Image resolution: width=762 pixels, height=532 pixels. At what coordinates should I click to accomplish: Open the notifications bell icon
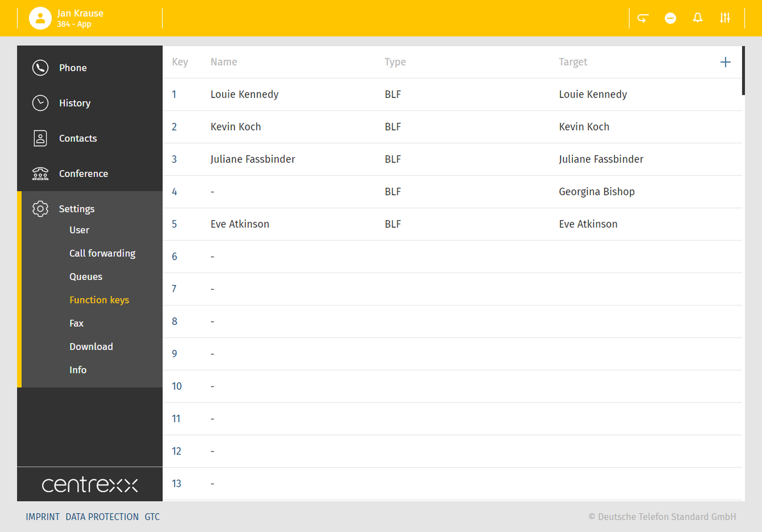pos(698,18)
